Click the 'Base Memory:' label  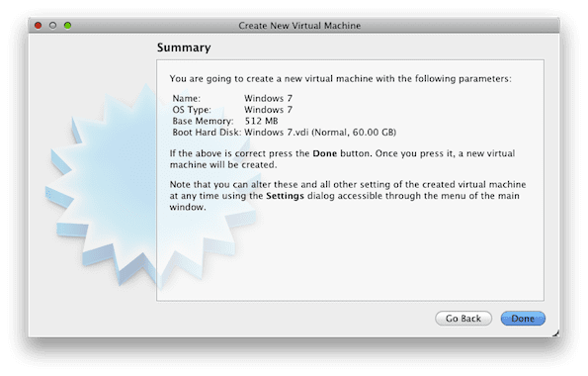[203, 121]
